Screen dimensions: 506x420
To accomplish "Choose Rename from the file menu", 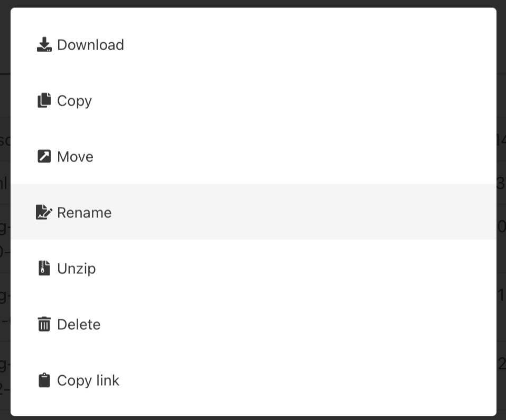I will (84, 212).
